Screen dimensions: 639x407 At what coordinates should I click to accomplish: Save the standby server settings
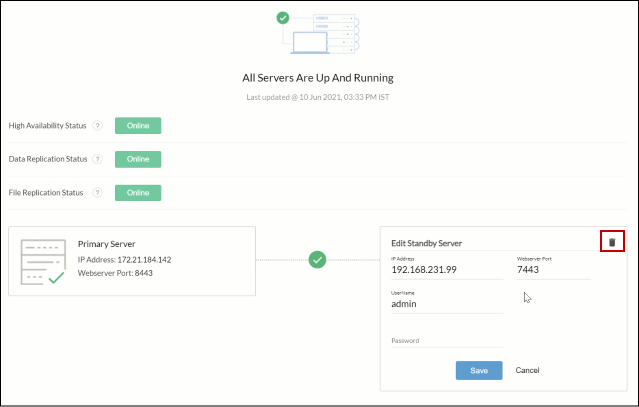click(x=479, y=371)
